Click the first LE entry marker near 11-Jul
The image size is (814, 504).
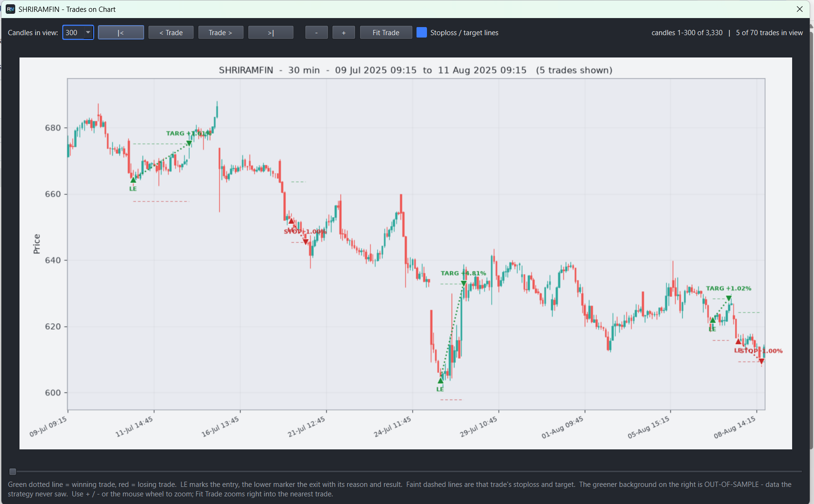(x=133, y=180)
